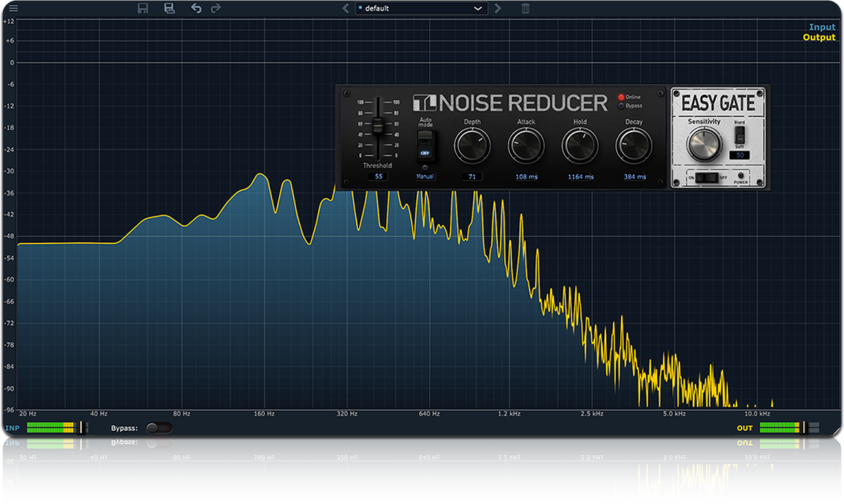
Task: Click the Threshold value field showing 55
Action: [378, 176]
